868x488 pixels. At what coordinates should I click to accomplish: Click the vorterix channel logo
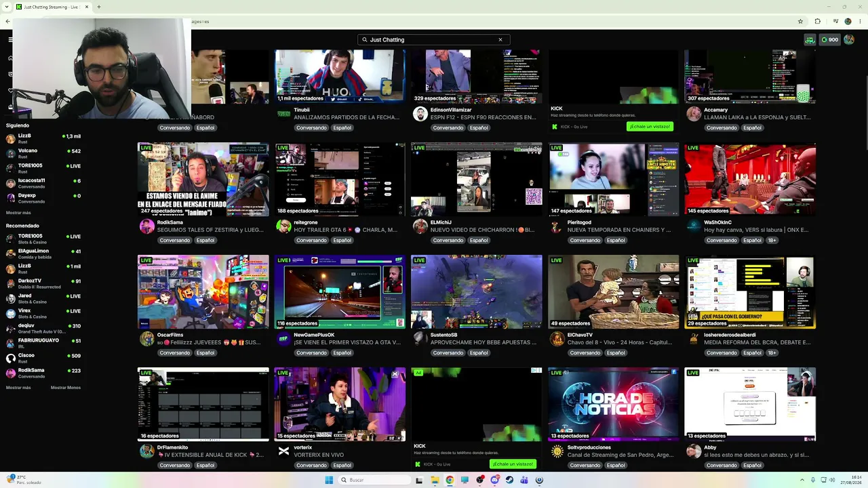click(284, 451)
